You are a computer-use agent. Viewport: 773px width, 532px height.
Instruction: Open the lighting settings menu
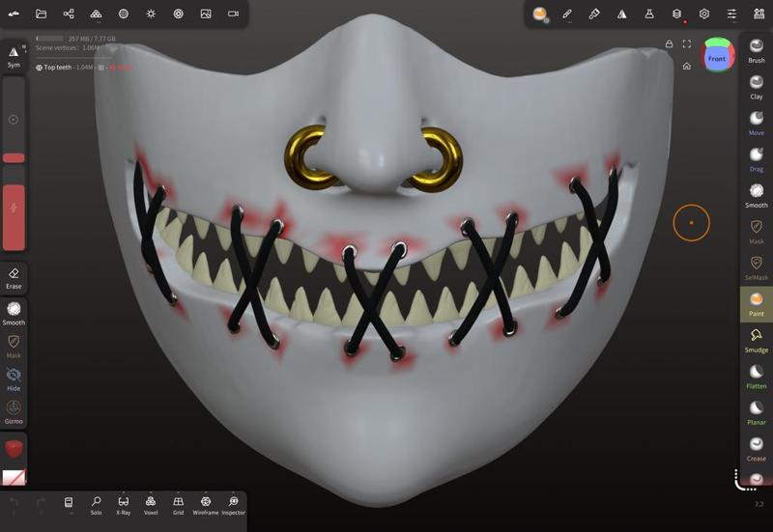151,14
